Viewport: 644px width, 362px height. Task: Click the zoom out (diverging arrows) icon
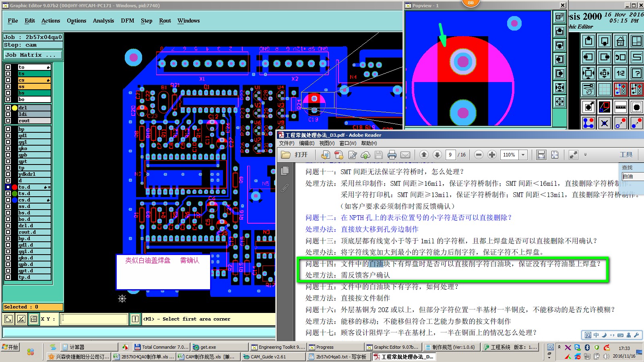coord(605,73)
